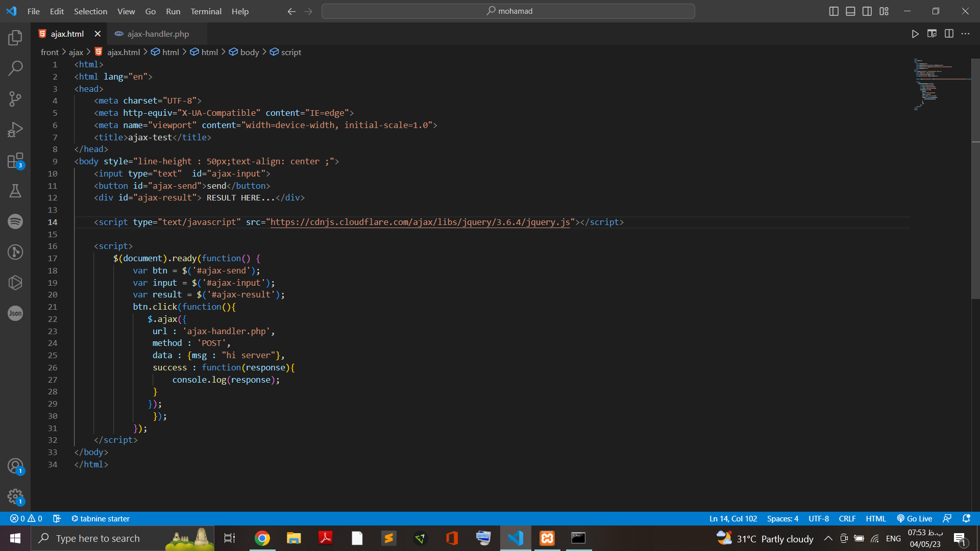
Task: Open the View menu
Action: (x=126, y=11)
